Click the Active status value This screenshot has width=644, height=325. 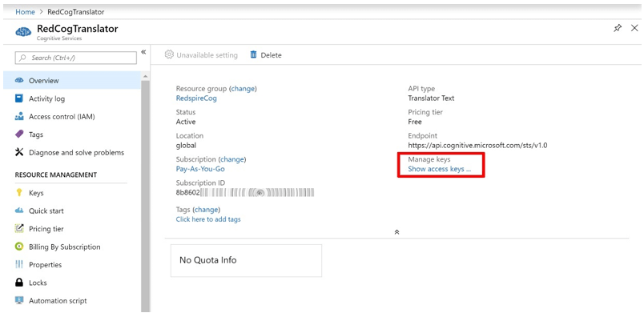[x=186, y=122]
